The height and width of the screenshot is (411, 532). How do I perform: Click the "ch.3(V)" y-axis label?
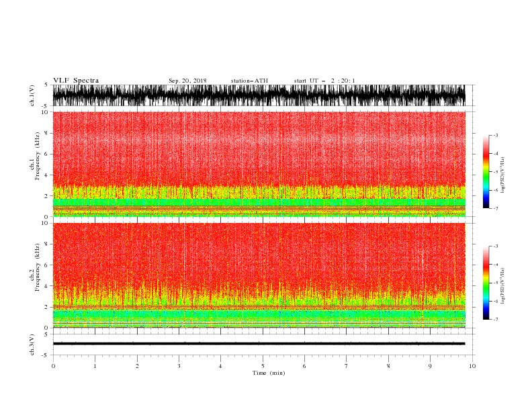click(x=32, y=345)
